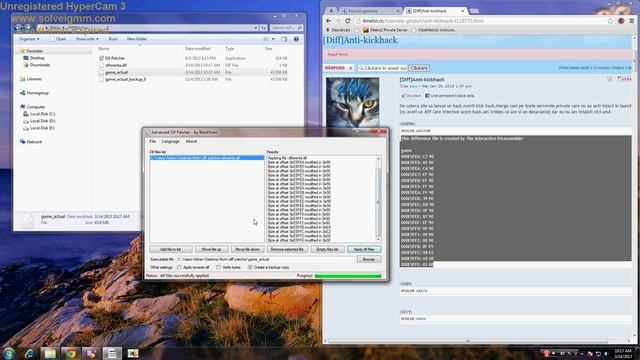The width and height of the screenshot is (640, 360).
Task: Open Share with dropdown in Explorer
Action: [x=87, y=39]
